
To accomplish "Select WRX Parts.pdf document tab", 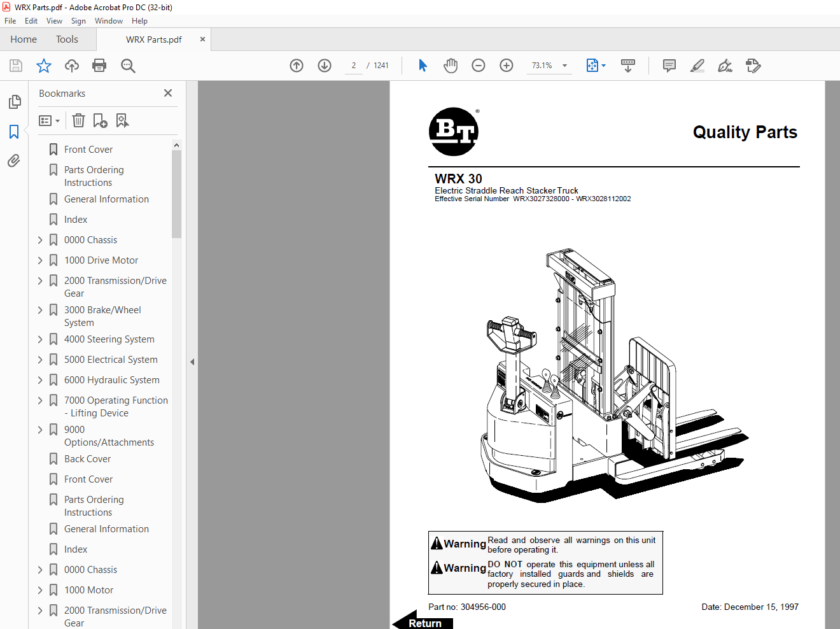I will tap(153, 39).
